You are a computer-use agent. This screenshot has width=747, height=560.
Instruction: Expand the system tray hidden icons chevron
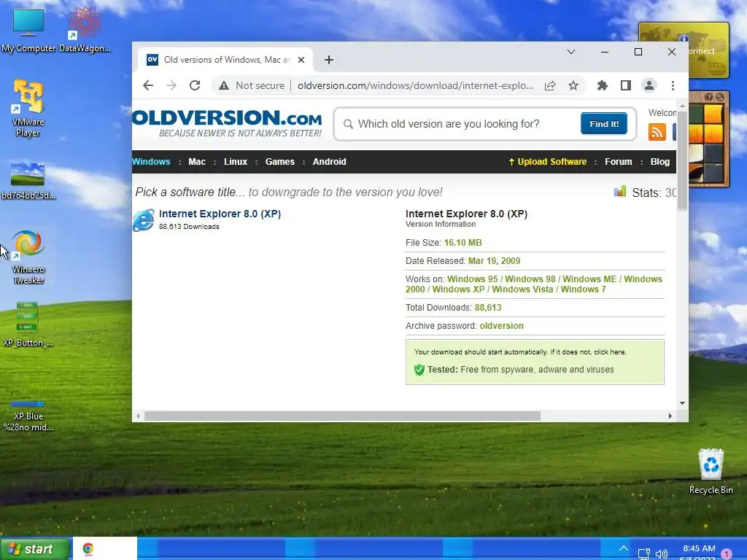coord(623,548)
